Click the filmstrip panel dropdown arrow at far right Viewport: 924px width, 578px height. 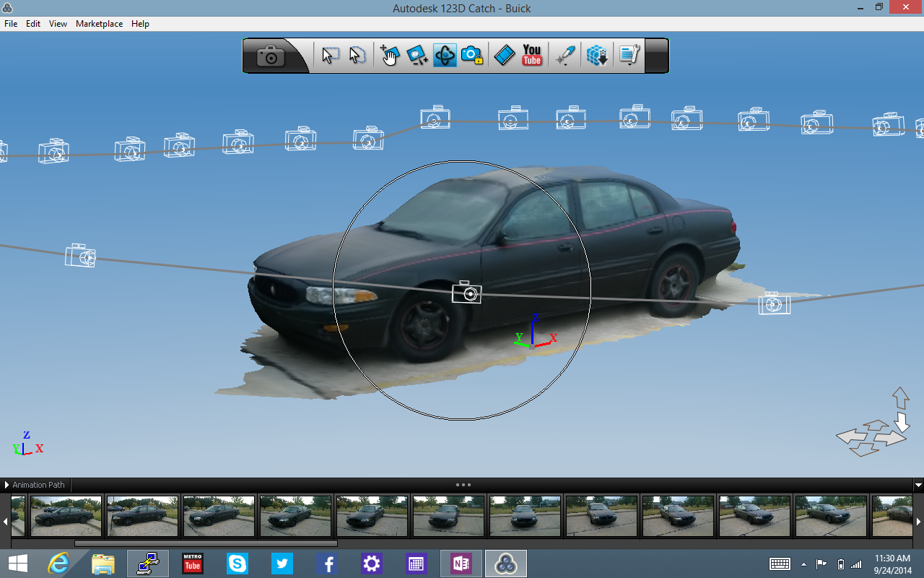[918, 485]
